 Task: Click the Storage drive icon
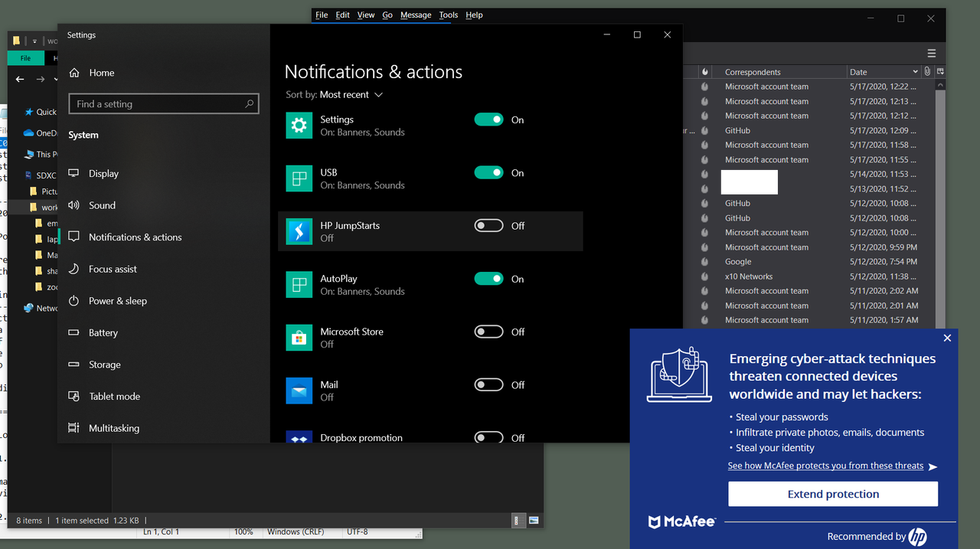click(x=73, y=364)
